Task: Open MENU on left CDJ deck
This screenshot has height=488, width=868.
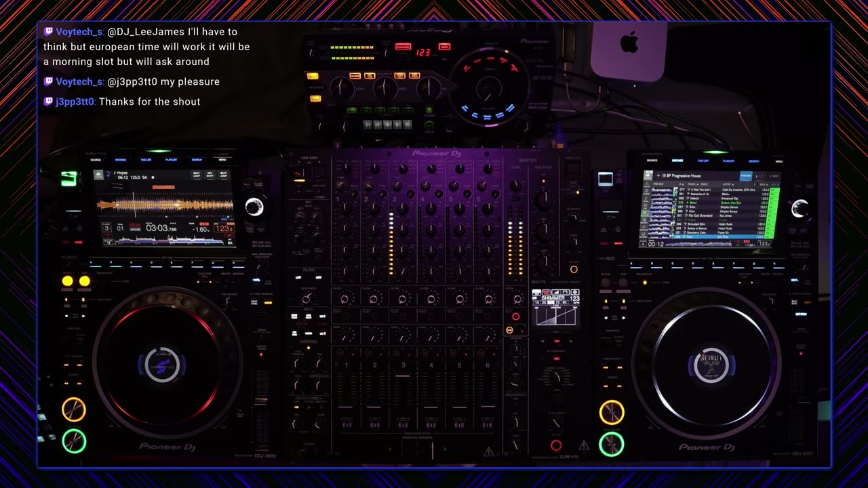Action: (x=222, y=160)
